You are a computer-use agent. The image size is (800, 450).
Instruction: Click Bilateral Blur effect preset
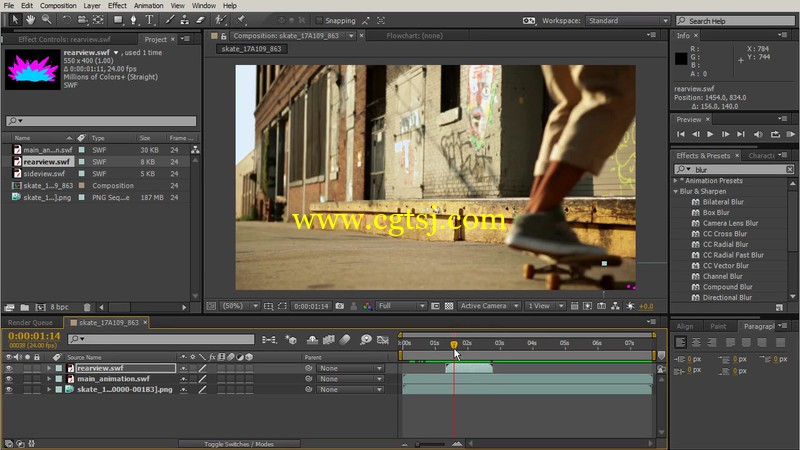click(x=723, y=202)
